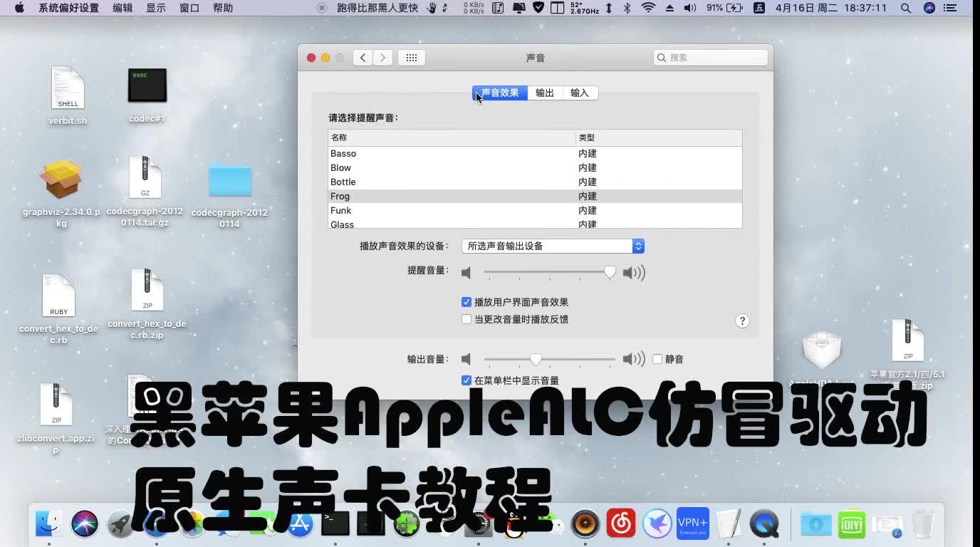980x547 pixels.
Task: Open the help question mark button
Action: pos(742,321)
